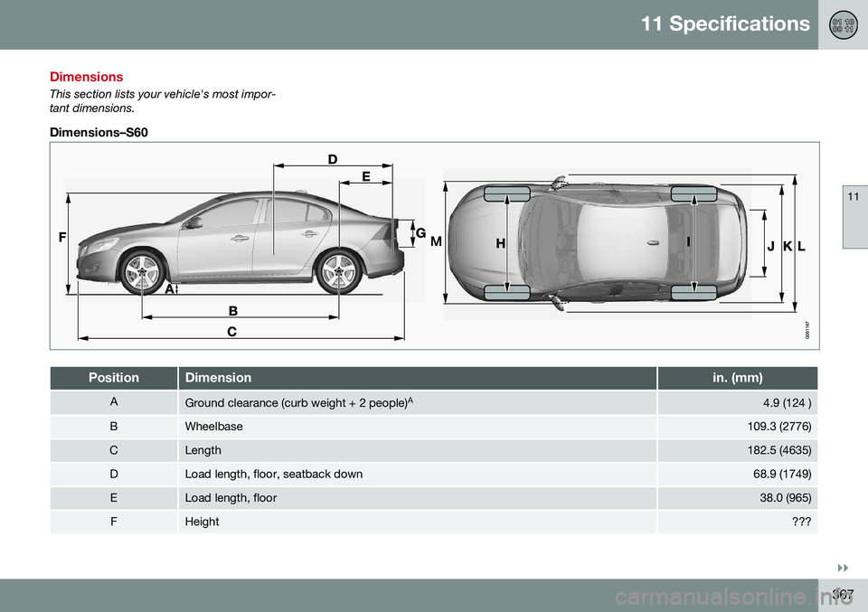Viewport: 868px width, 612px height.
Task: Select the Wheelbase table row
Action: click(434, 426)
